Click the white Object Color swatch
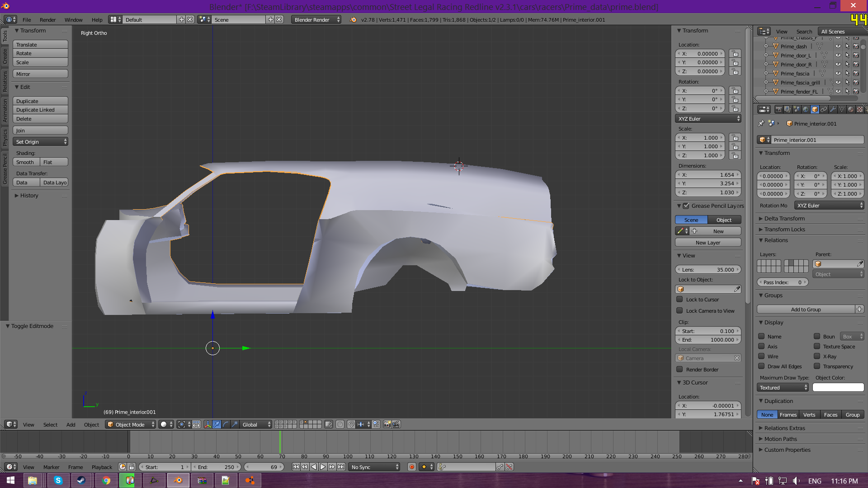The image size is (868, 488). pyautogui.click(x=838, y=387)
